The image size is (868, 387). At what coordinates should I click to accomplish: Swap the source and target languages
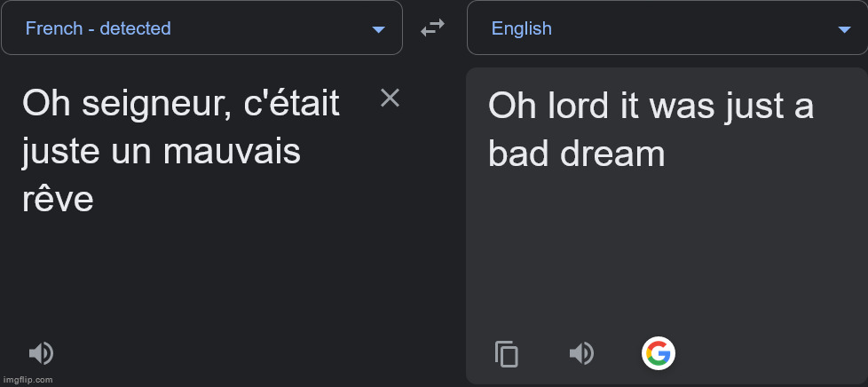click(432, 28)
